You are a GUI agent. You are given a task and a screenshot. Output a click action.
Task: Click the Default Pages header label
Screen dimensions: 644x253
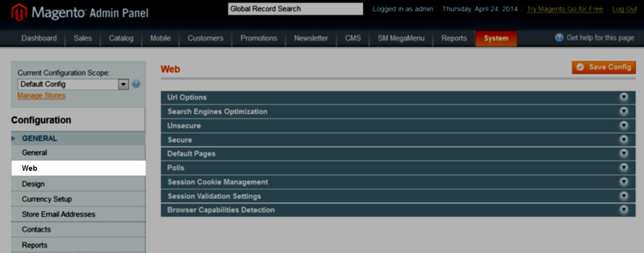click(191, 154)
